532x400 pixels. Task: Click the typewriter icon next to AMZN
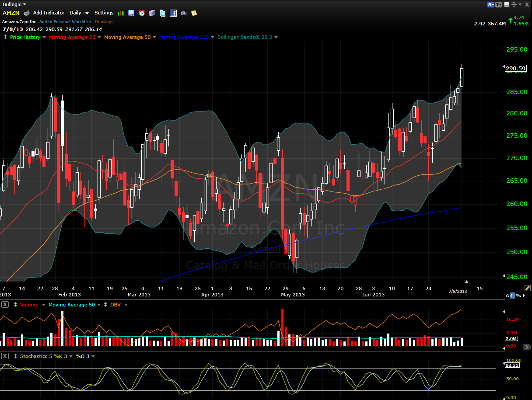(x=27, y=13)
